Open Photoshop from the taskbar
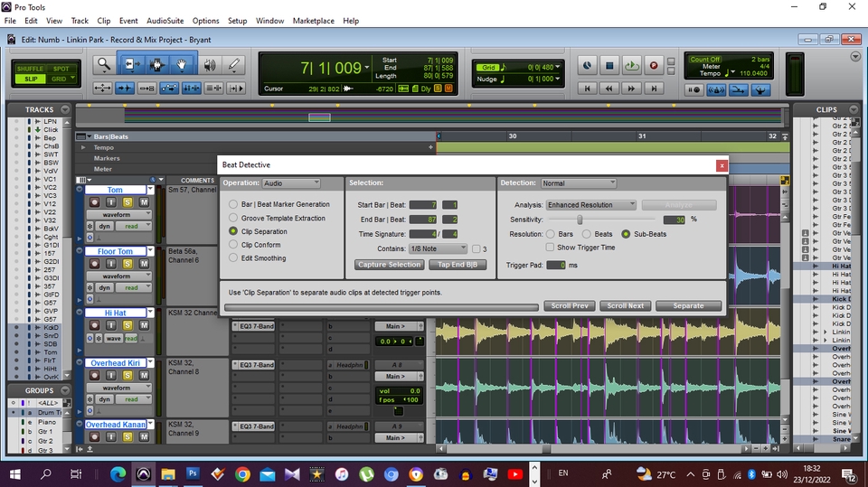The image size is (868, 487). (193, 473)
